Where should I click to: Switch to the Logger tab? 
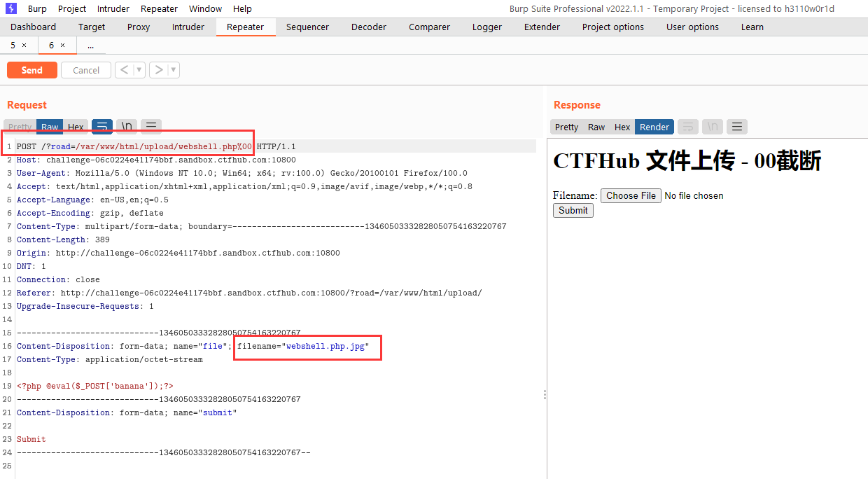click(x=487, y=27)
